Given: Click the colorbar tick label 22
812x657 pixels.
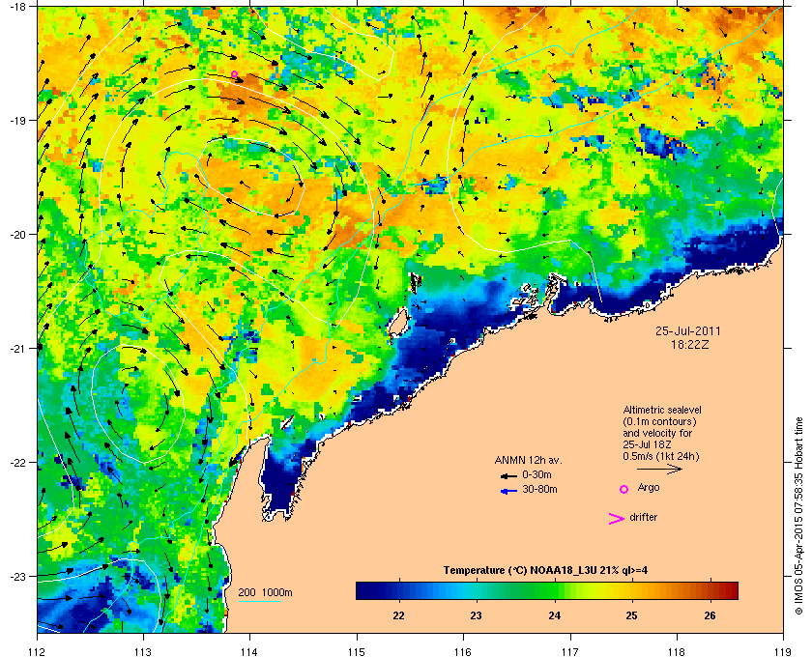Looking at the screenshot, I should pyautogui.click(x=398, y=615).
